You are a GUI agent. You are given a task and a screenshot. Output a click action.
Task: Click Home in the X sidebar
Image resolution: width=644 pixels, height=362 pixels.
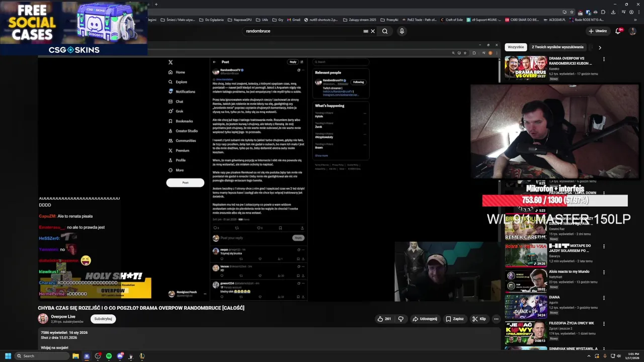(177, 72)
